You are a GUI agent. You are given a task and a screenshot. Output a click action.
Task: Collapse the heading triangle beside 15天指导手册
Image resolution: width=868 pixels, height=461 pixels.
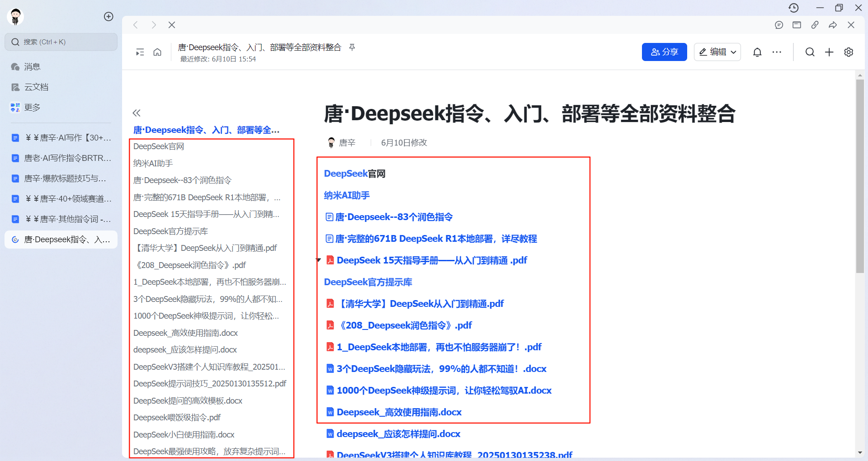pyautogui.click(x=318, y=260)
